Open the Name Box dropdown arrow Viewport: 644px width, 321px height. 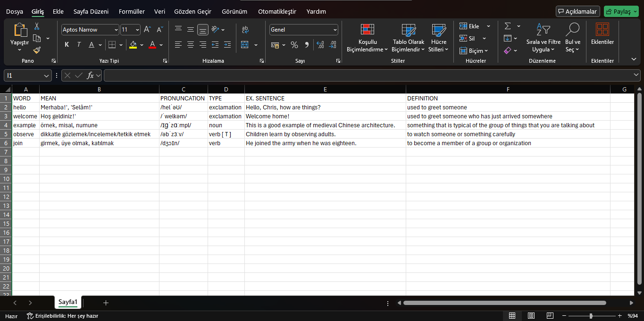(46, 75)
